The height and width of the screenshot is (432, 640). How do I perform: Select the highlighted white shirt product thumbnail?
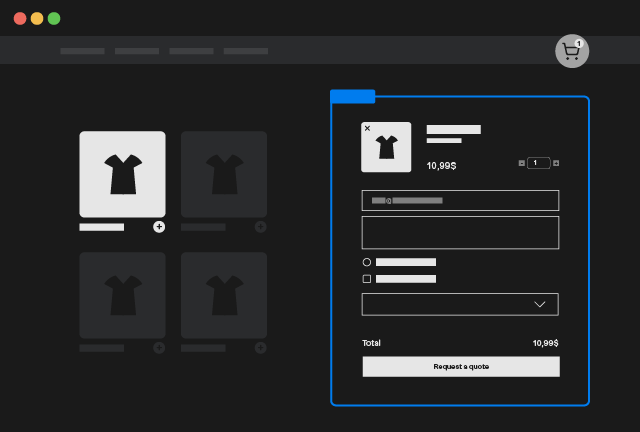pyautogui.click(x=122, y=174)
